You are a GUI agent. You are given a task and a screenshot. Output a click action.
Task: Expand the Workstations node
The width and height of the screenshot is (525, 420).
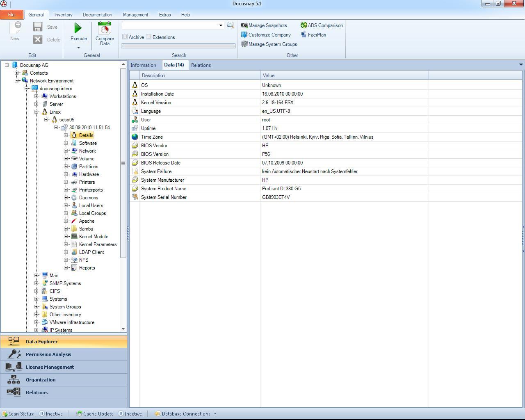point(37,96)
